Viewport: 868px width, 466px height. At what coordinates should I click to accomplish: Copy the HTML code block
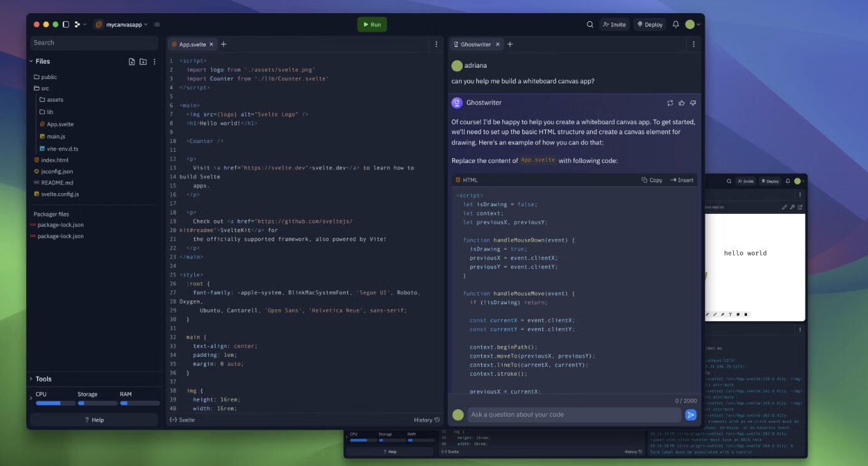[652, 180]
